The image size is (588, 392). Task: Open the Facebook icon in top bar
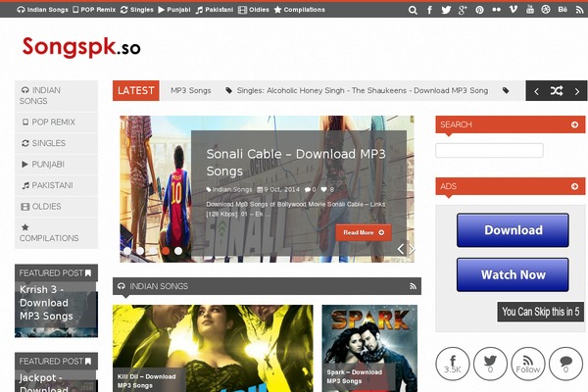tap(429, 10)
